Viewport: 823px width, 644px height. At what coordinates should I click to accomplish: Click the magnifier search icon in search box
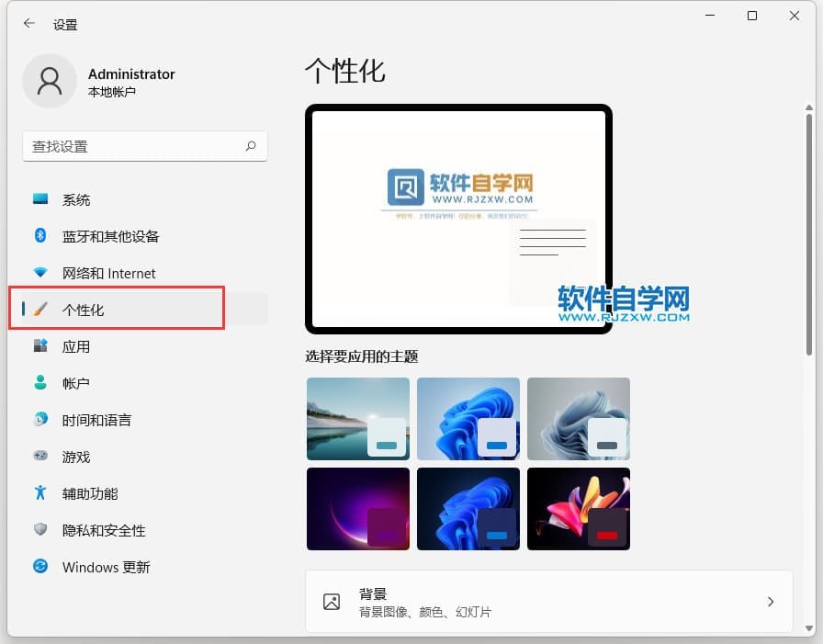(x=251, y=146)
